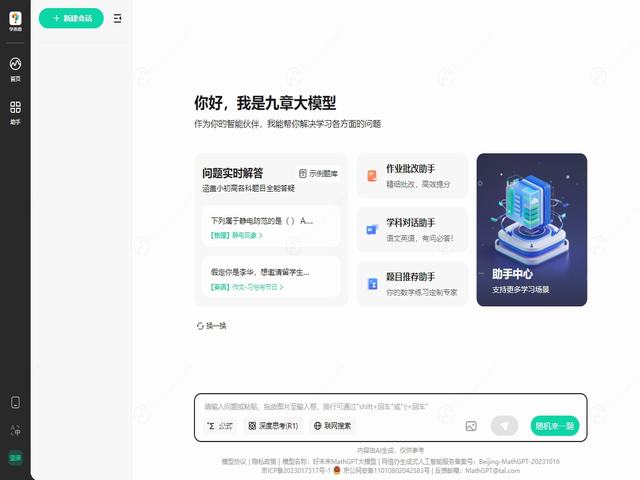Get a random question with 随机来一题
Viewport: 640px width, 480px height.
tap(555, 426)
